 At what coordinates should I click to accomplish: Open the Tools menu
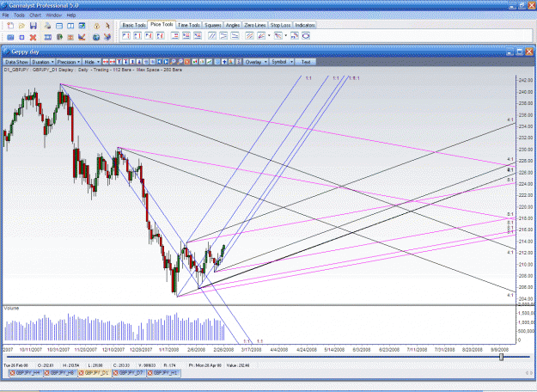click(19, 15)
